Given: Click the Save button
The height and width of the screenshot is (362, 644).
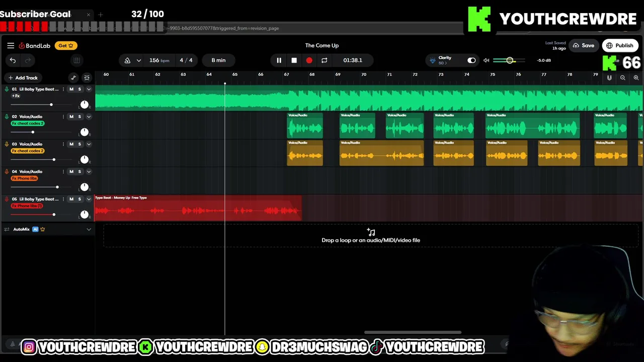Looking at the screenshot, I should pos(584,46).
